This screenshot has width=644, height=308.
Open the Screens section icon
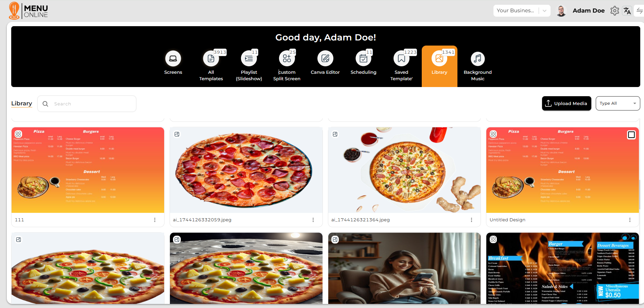click(x=173, y=58)
